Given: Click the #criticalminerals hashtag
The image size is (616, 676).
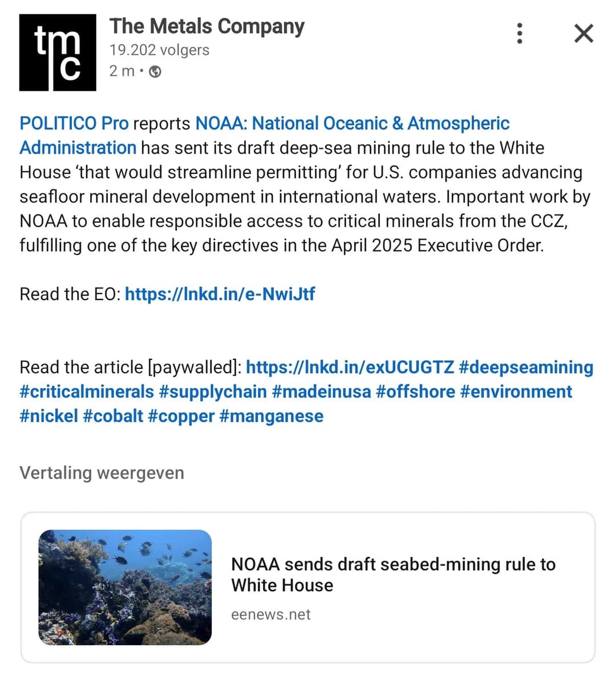Looking at the screenshot, I should [87, 391].
